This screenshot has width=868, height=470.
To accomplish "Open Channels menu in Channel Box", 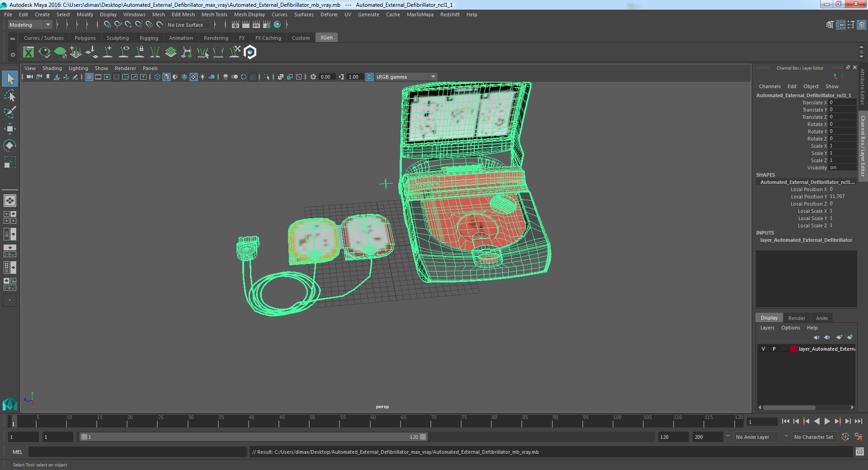I will coord(769,86).
